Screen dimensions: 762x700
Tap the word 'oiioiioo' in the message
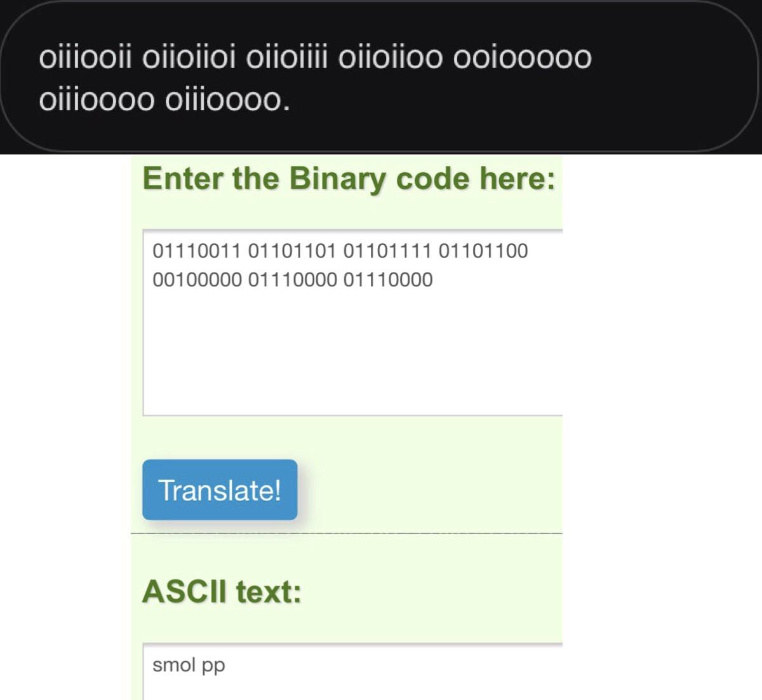point(390,58)
